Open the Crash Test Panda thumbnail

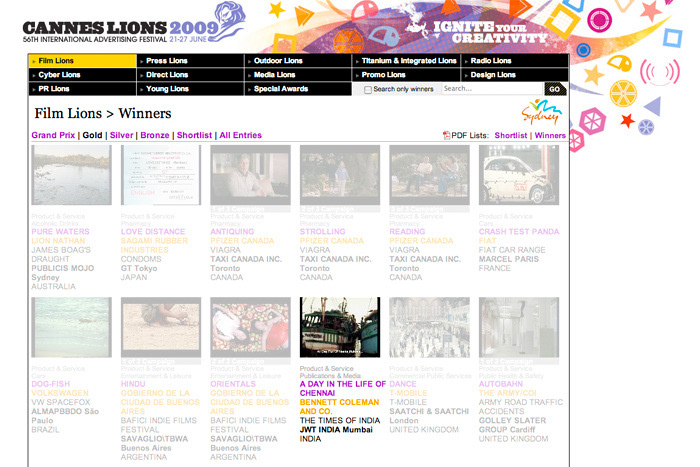(519, 175)
